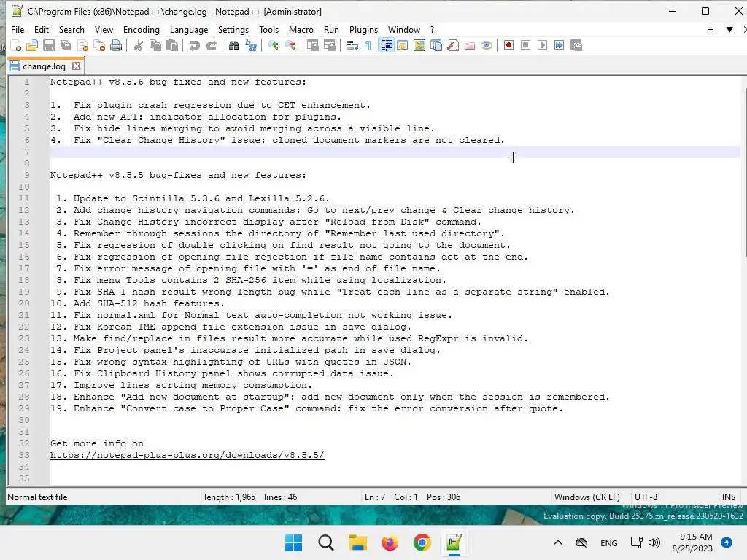This screenshot has height=560, width=747.
Task: Click Windows (CR LF) in status bar
Action: pyautogui.click(x=587, y=497)
